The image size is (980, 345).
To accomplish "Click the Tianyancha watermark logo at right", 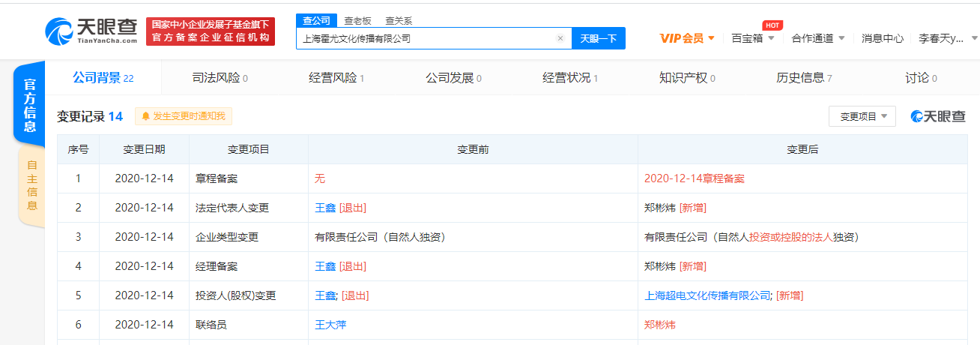I will (938, 116).
